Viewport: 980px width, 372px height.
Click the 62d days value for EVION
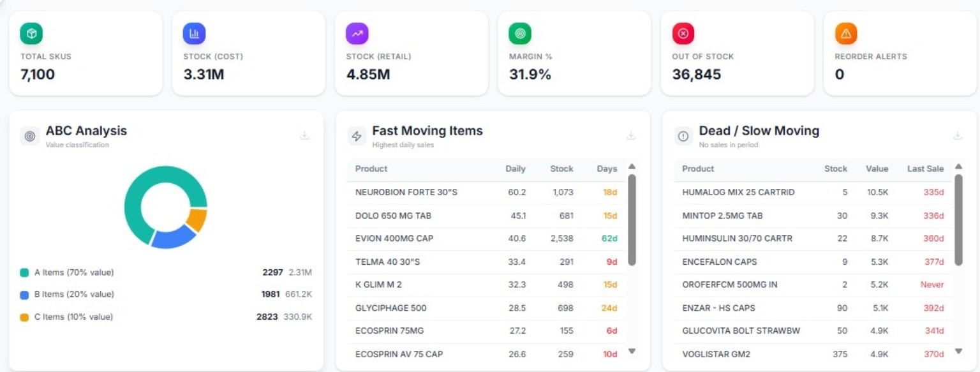pyautogui.click(x=609, y=239)
